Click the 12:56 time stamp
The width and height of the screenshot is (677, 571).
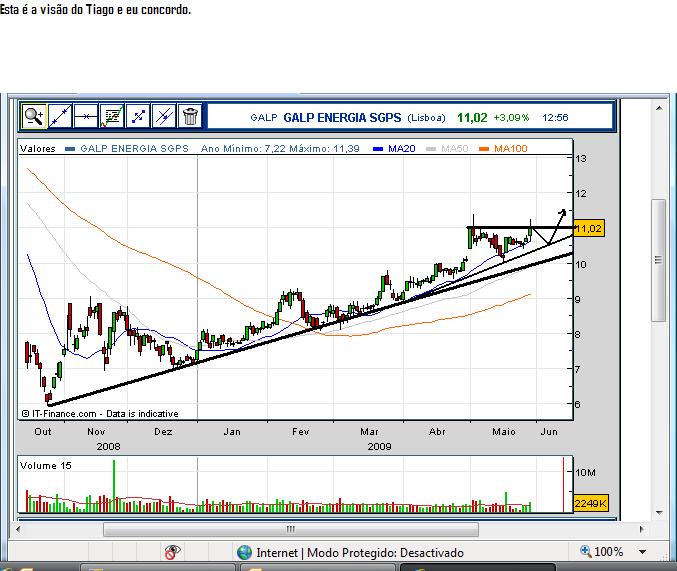coord(555,117)
